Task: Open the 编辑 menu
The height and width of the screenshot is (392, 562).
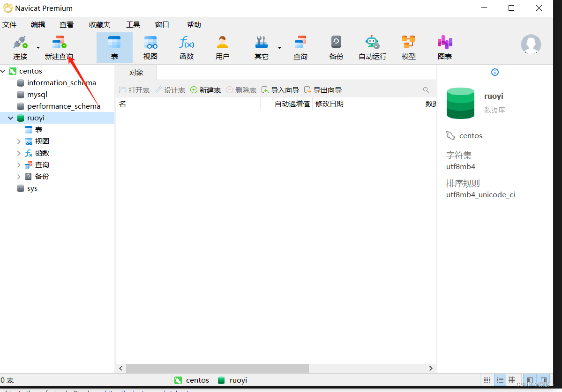Action: click(x=38, y=24)
